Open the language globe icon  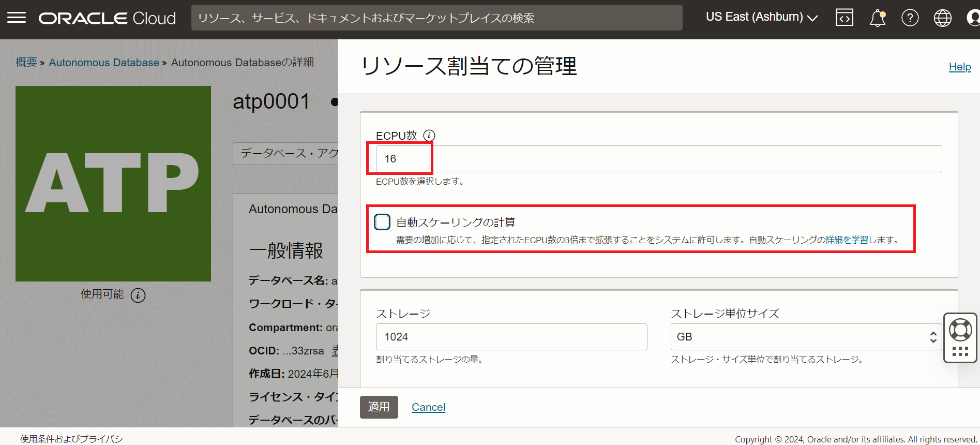click(x=942, y=18)
